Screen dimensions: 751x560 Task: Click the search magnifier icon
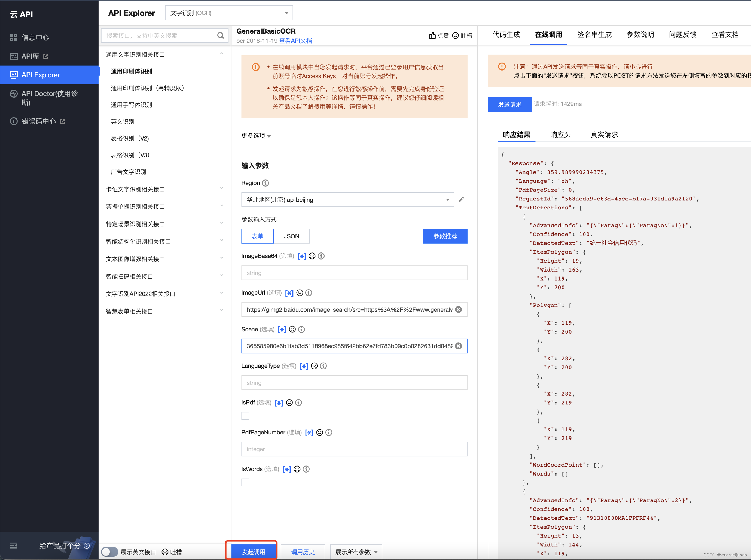(x=220, y=36)
